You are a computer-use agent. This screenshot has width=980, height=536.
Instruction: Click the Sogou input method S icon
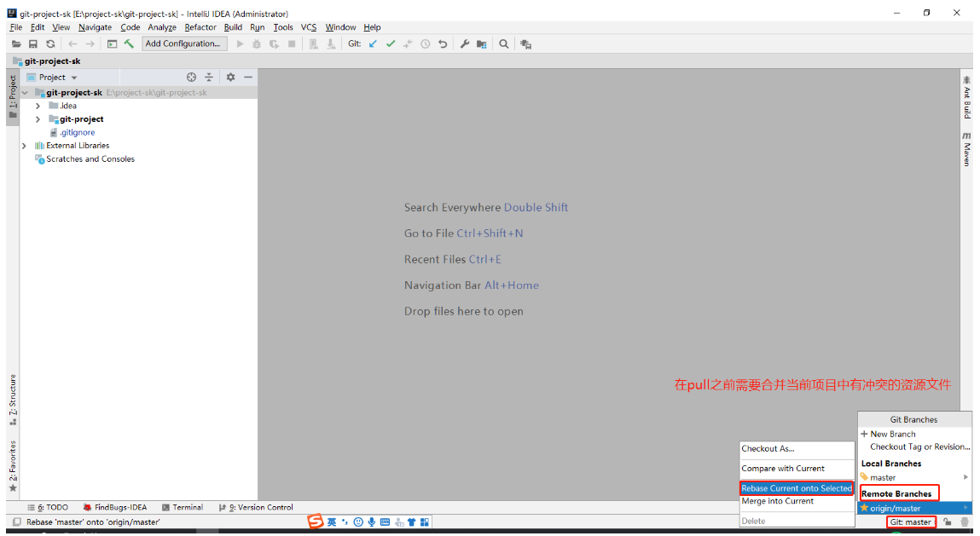(x=316, y=522)
